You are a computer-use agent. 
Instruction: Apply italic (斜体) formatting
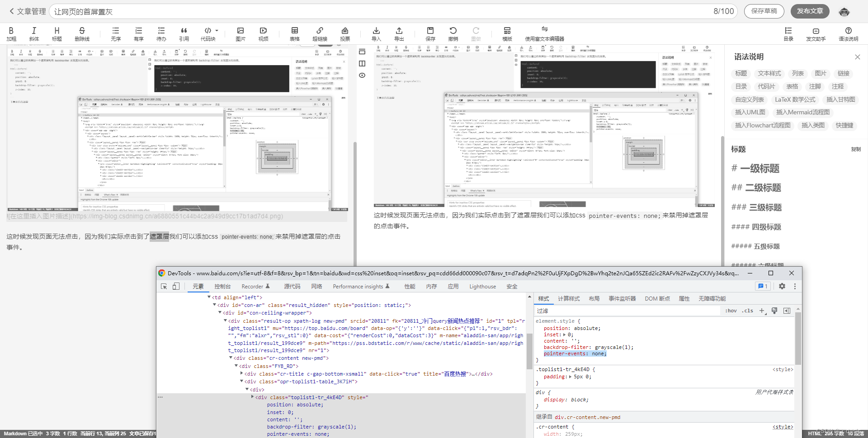pos(34,34)
